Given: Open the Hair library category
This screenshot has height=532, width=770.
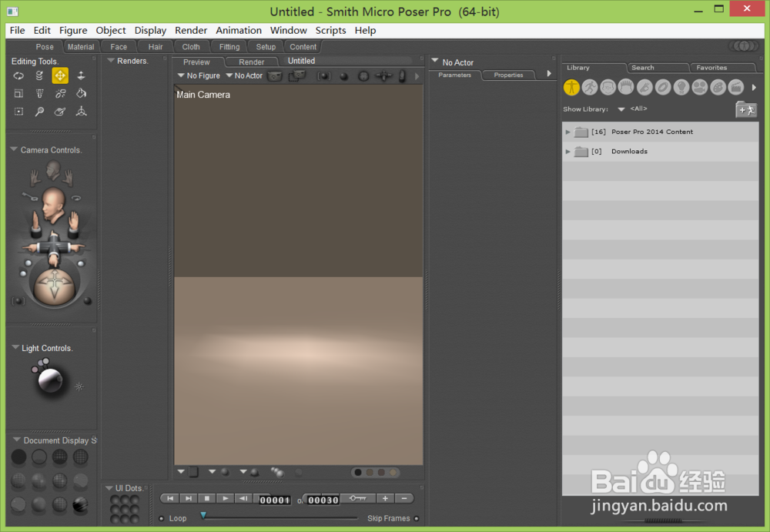Looking at the screenshot, I should (x=626, y=88).
